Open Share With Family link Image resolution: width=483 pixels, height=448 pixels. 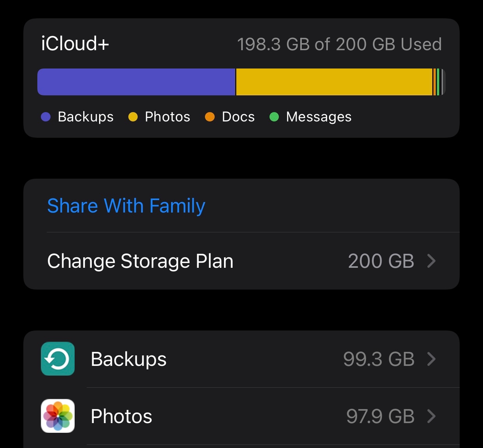coord(126,206)
